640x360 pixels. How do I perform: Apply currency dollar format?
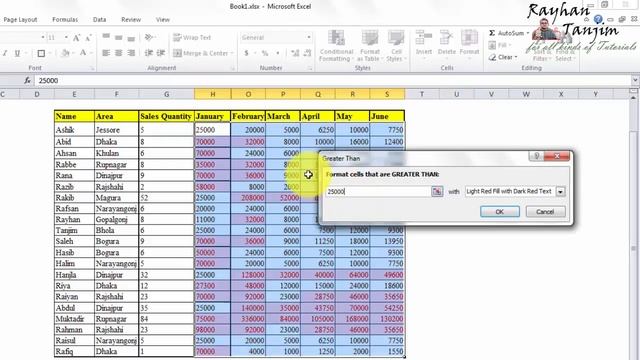(246, 53)
